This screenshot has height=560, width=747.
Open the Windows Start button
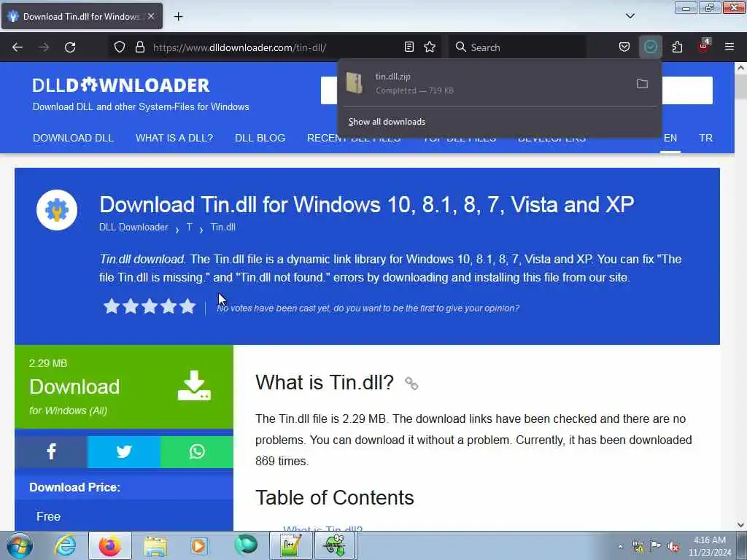point(20,545)
